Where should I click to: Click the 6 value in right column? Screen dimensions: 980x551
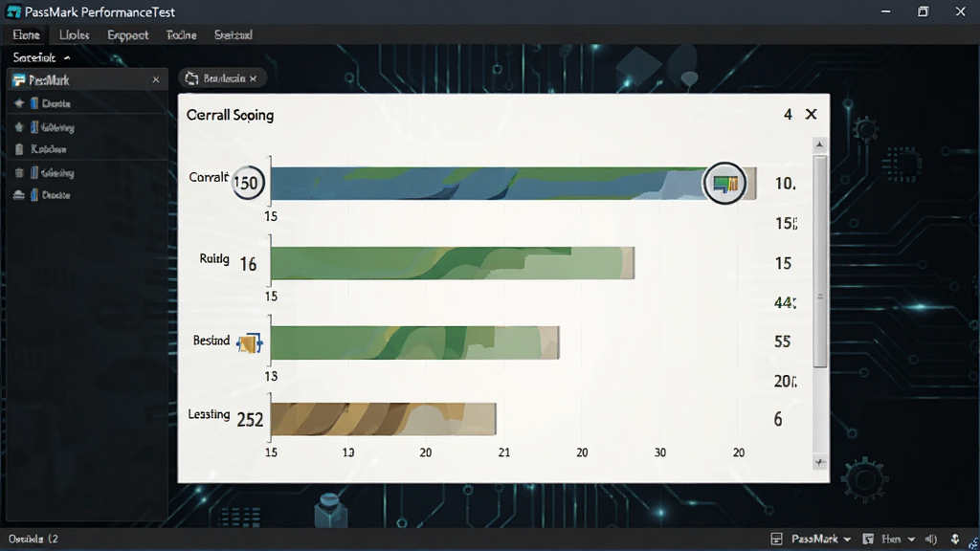778,419
